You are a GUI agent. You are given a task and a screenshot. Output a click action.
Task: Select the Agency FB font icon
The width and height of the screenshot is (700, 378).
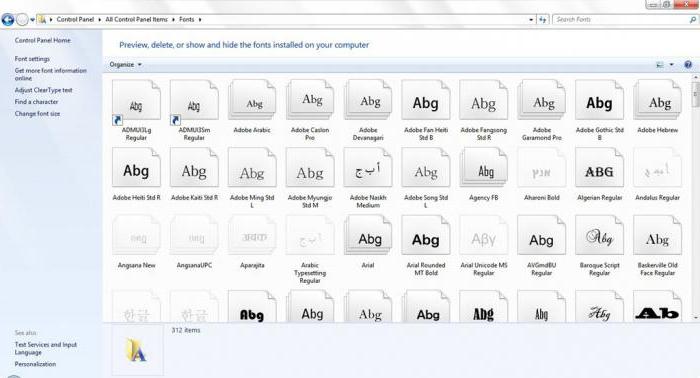tap(483, 168)
